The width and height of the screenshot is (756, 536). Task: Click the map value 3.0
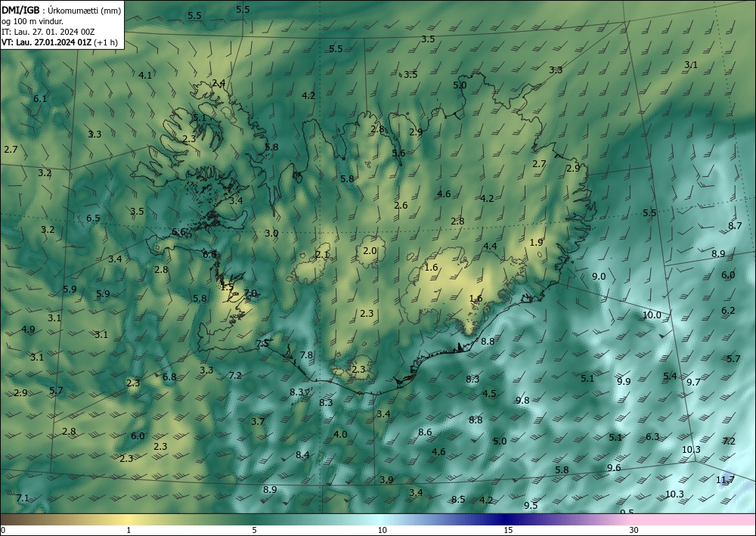271,234
